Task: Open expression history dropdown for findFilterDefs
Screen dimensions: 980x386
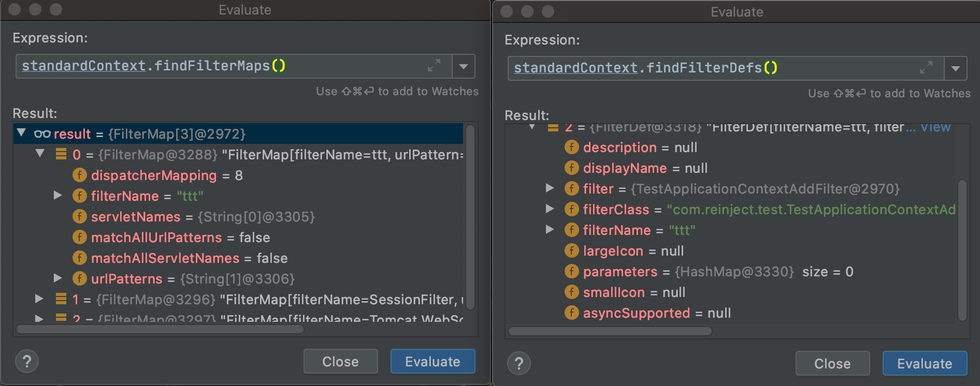Action: click(956, 68)
